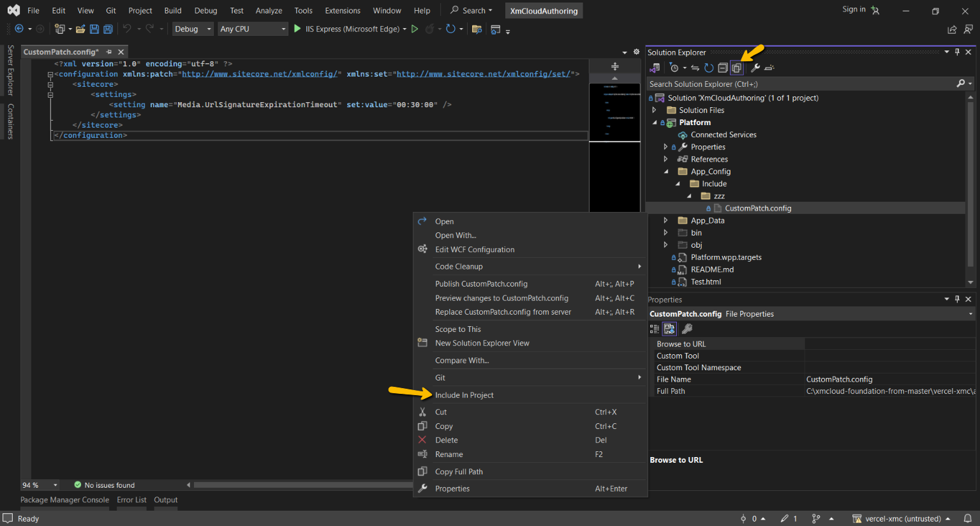Click the Property Pages wrench icon
This screenshot has width=980, height=526.
click(x=687, y=329)
